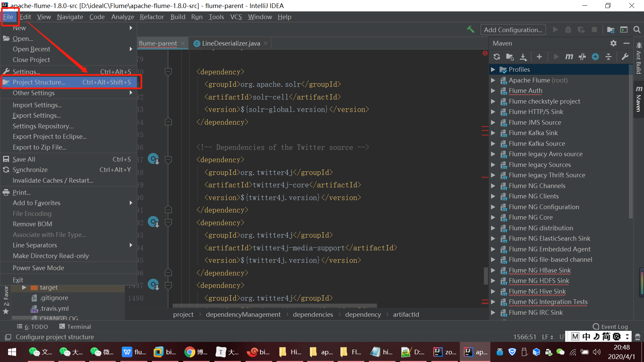Open the VCS menu
The width and height of the screenshot is (644, 362).
pos(236,17)
